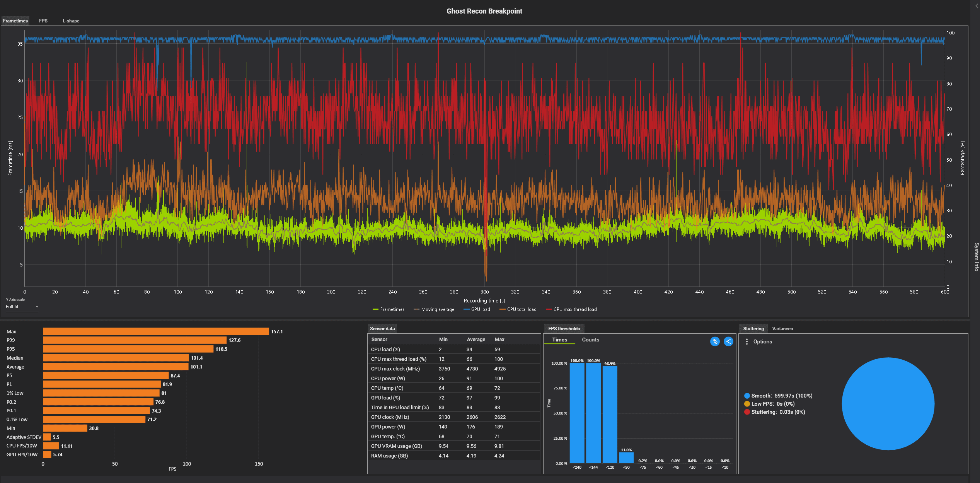Viewport: 980px width, 483px height.
Task: Click the Min column header in sensor table
Action: (x=443, y=339)
